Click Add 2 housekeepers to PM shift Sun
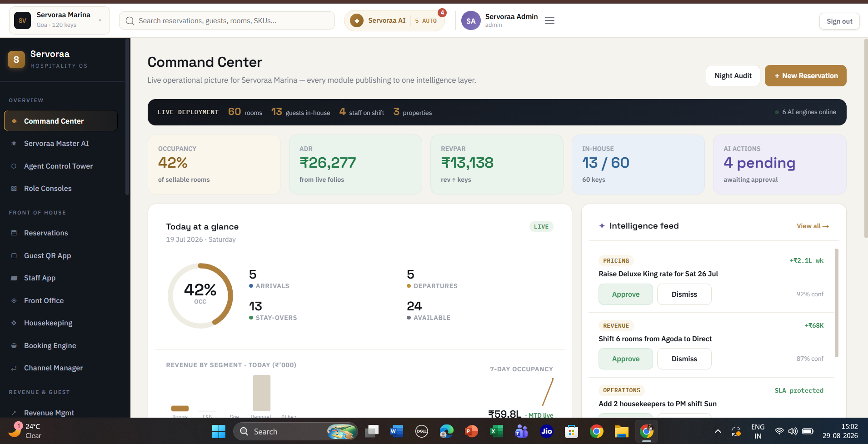Screen dimensions: 868x444 657,404
